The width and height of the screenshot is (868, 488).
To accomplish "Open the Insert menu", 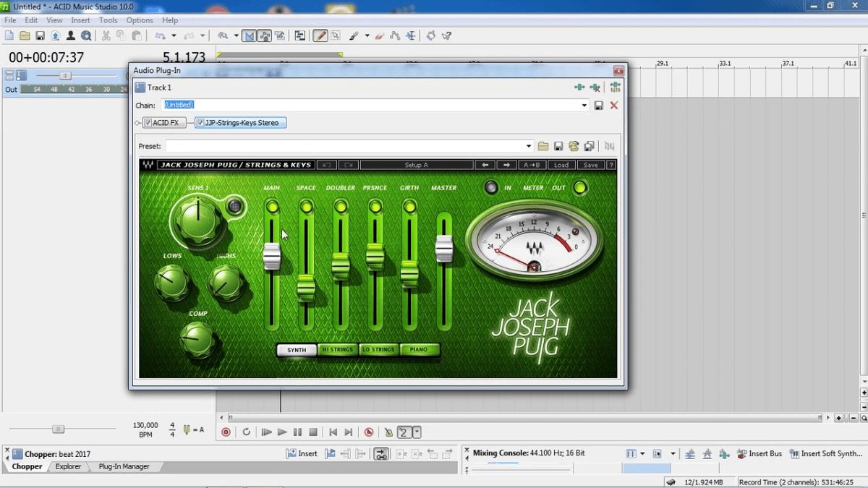I will [x=80, y=20].
